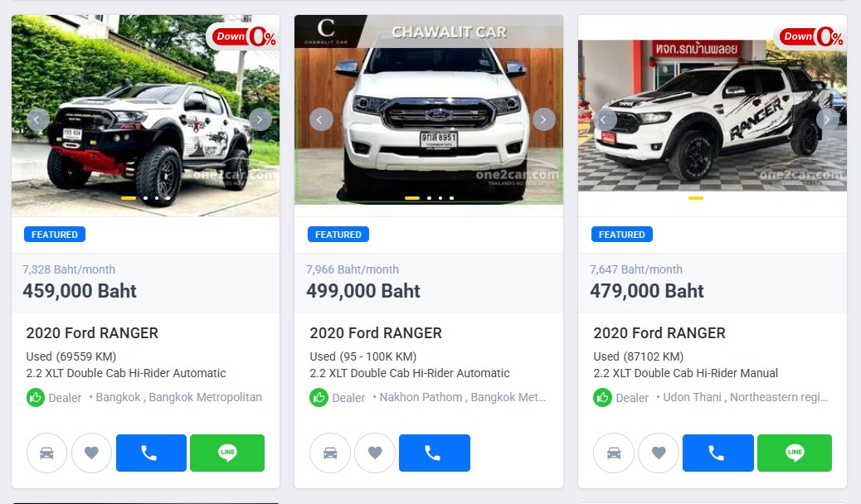861x504 pixels.
Task: Open the 2020 Ford RANGER title priced 459,000 Baht
Action: pos(92,332)
